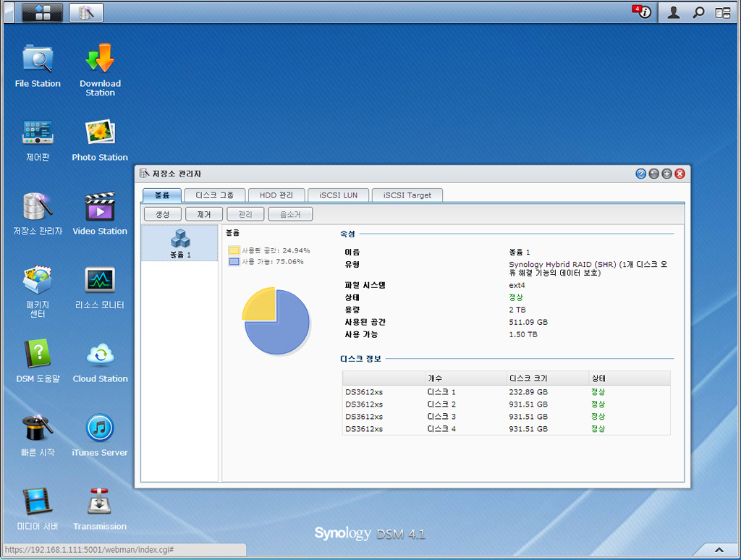
Task: Open 저장소 관리자 desktop icon
Action: (x=38, y=213)
